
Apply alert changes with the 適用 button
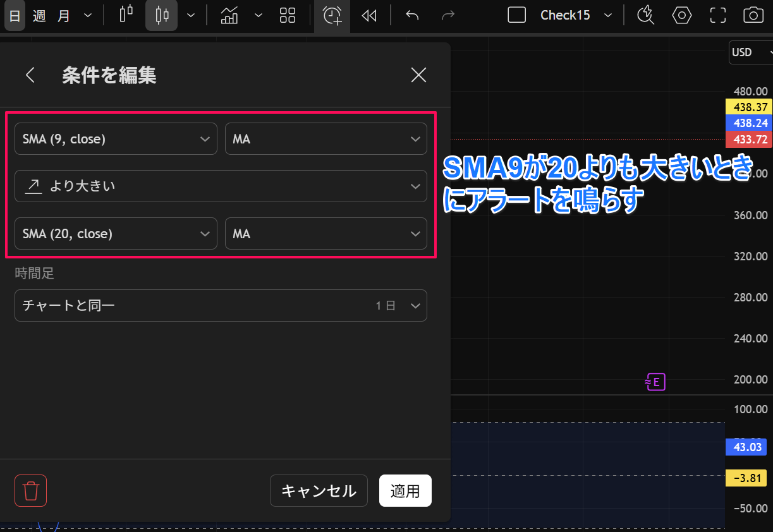[x=405, y=490]
